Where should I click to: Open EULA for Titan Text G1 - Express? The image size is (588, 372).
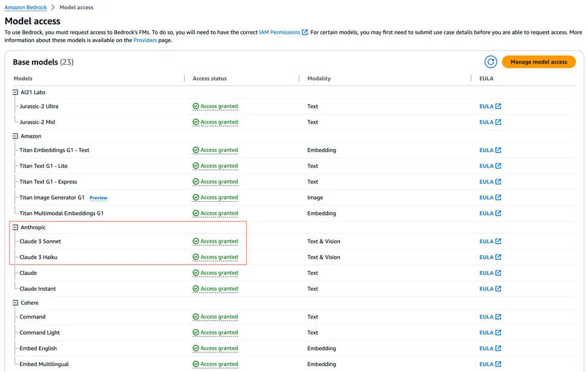(490, 182)
